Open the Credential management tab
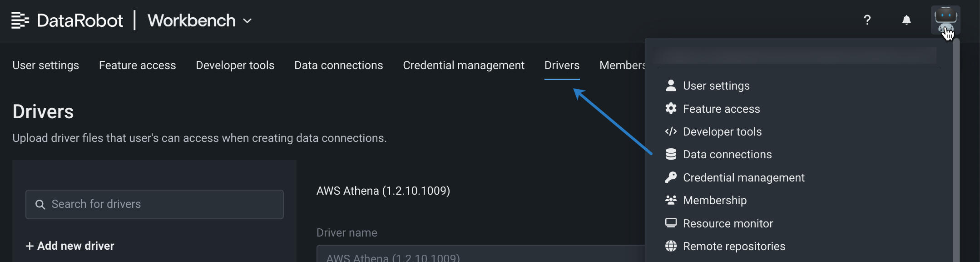Image resolution: width=980 pixels, height=262 pixels. [463, 65]
